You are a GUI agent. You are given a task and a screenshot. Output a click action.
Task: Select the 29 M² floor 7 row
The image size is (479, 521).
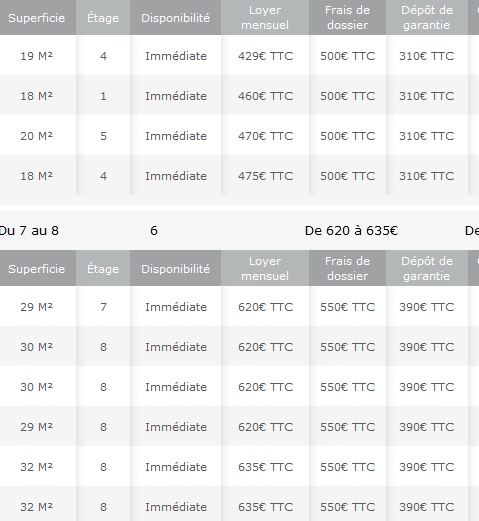pyautogui.click(x=239, y=307)
